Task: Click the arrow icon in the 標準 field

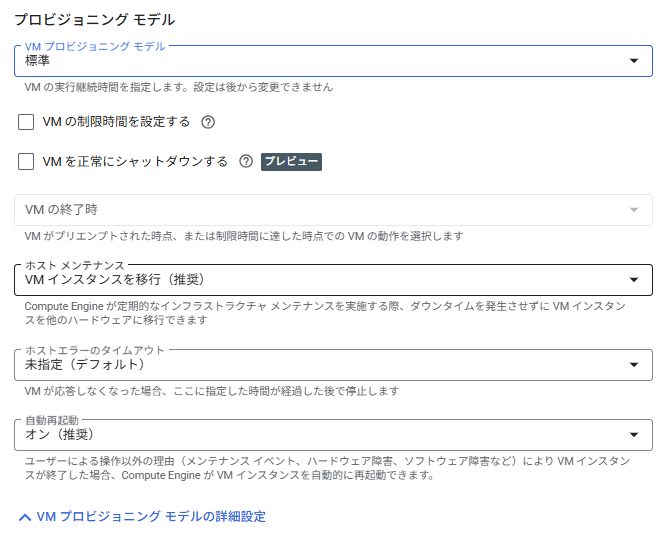Action: point(633,61)
